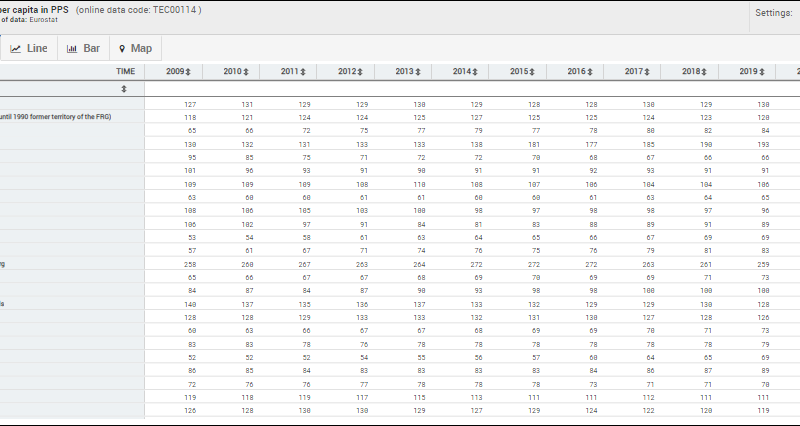The image size is (800, 426).
Task: Sort by the 2010 column arrows
Action: click(x=246, y=72)
